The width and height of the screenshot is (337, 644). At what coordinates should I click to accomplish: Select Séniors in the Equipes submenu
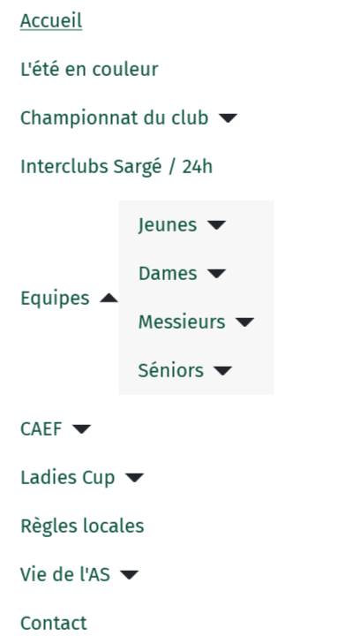[x=171, y=370]
